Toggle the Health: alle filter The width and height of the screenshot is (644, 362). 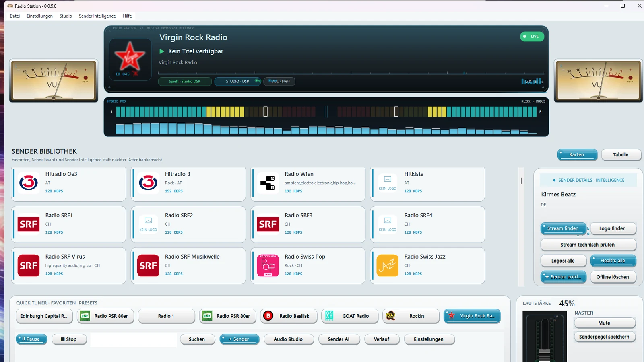tap(613, 261)
